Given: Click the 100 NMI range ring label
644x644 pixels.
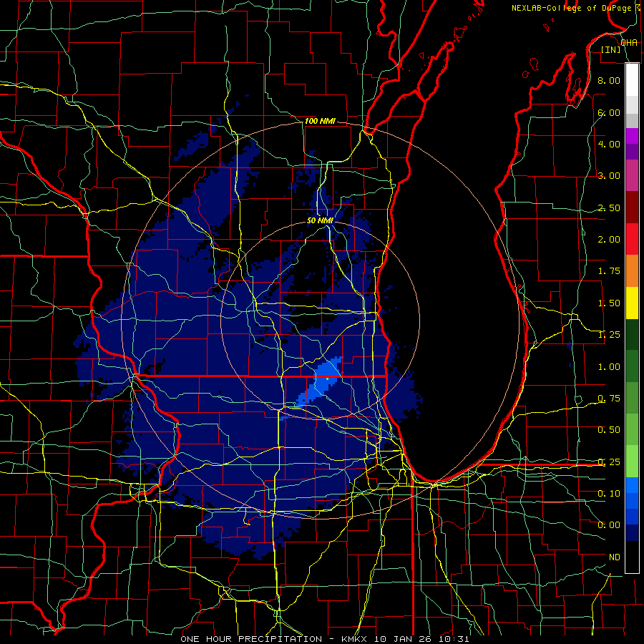Looking at the screenshot, I should pyautogui.click(x=320, y=121).
